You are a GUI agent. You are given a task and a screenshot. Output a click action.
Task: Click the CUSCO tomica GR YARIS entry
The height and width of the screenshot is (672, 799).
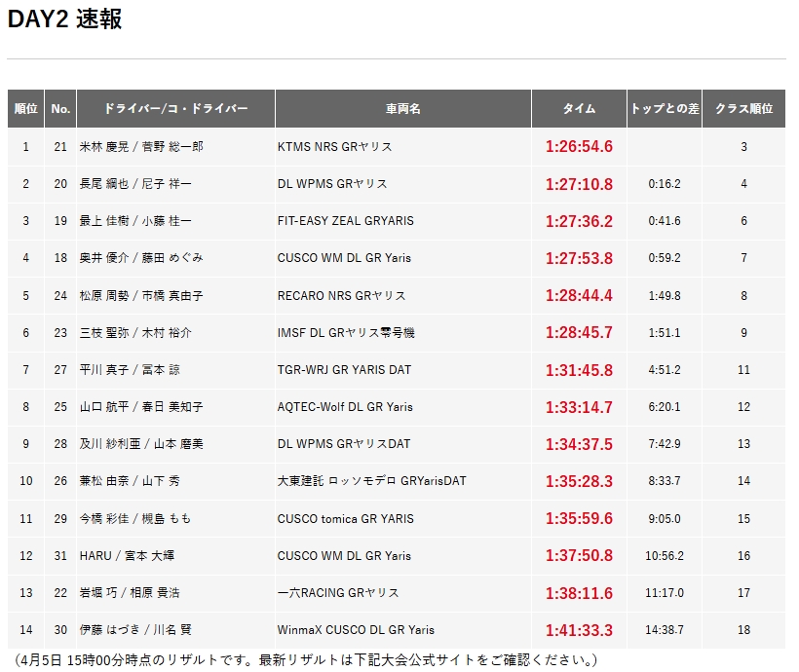345,519
